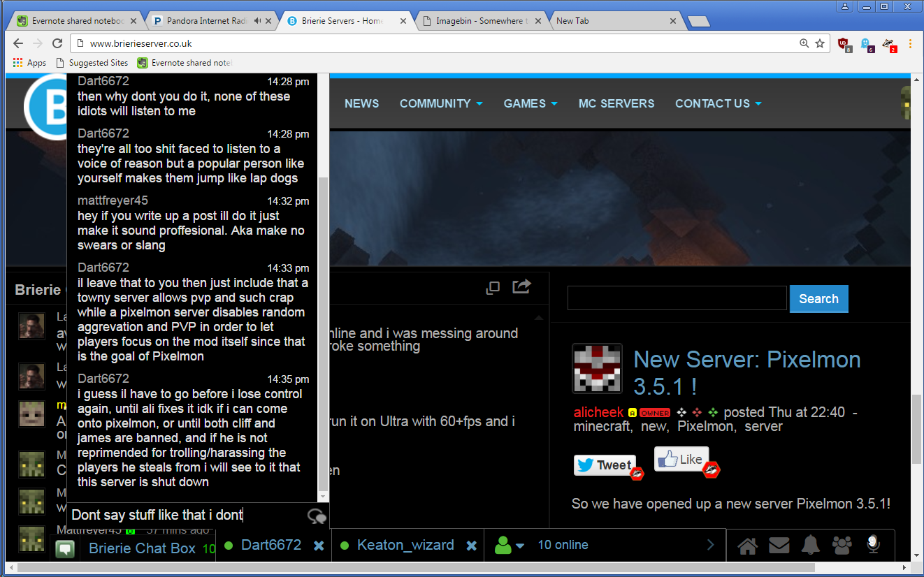Open the New Server: Pixelmon 3.5.1 link

point(746,372)
